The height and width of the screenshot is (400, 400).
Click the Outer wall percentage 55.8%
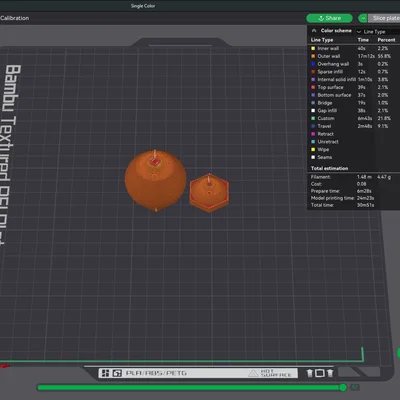click(384, 56)
